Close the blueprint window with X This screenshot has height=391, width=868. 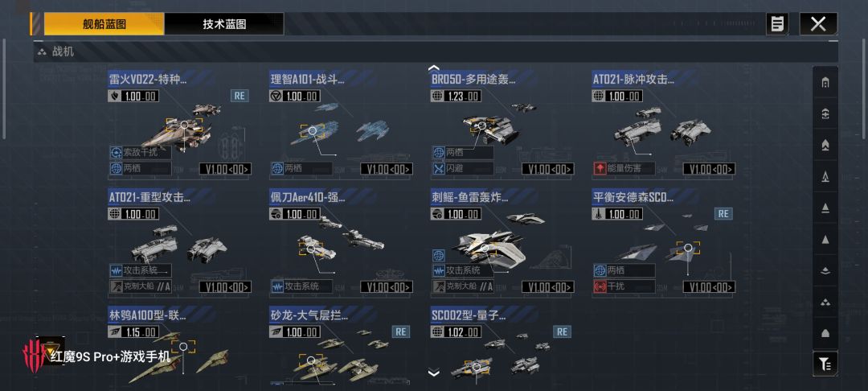(x=818, y=24)
